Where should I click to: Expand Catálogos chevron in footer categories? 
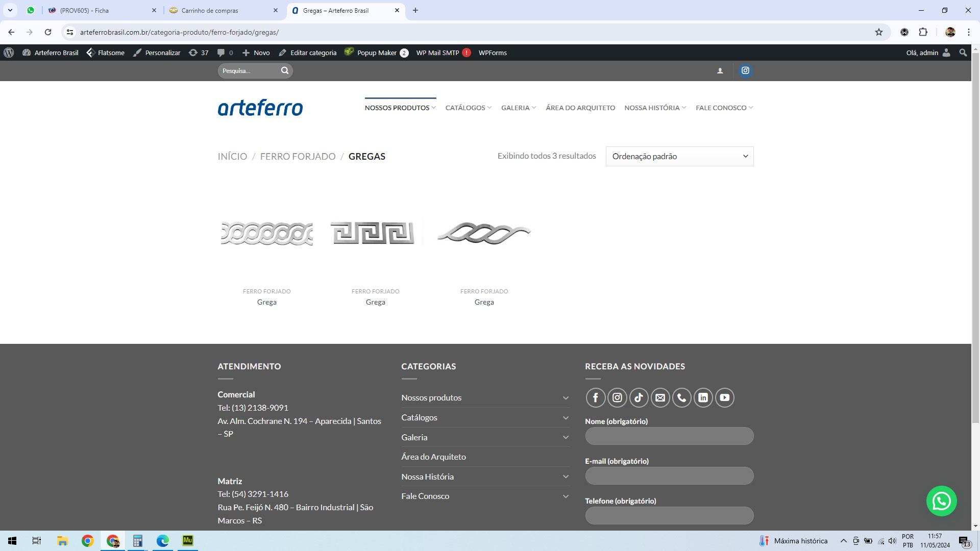point(566,418)
